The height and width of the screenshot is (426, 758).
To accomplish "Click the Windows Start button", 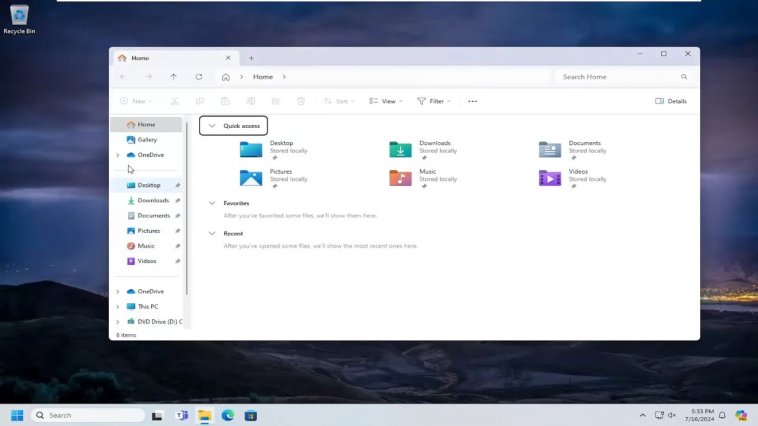I will (17, 415).
